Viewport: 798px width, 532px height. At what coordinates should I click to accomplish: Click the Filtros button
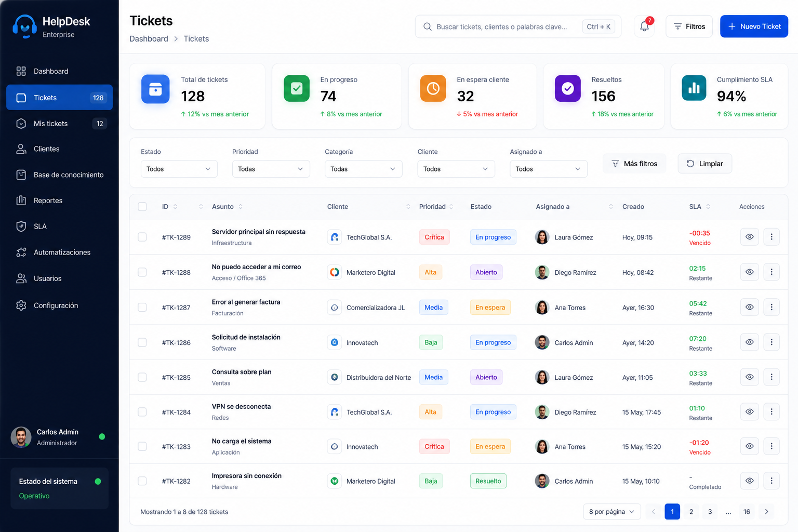689,26
